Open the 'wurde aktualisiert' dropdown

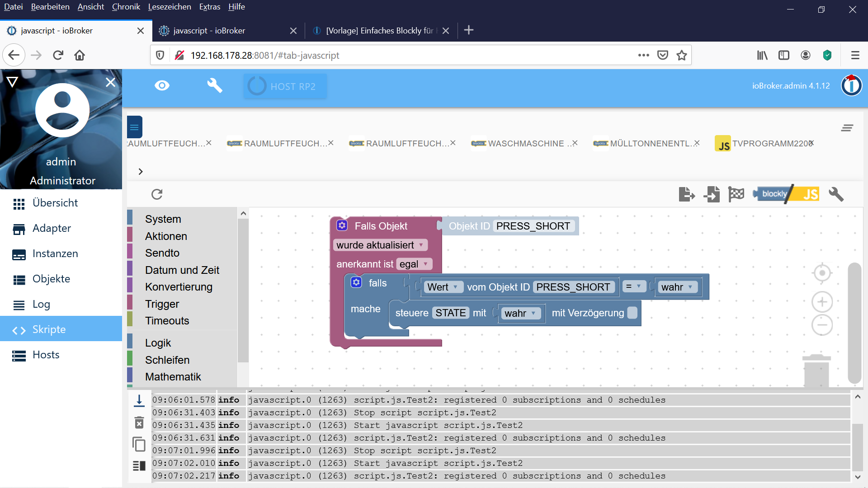[380, 245]
